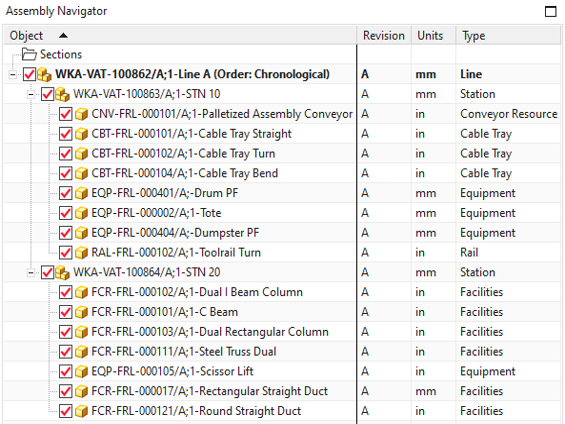Uncheck the Cable Tray Straight checkbox

(65, 134)
